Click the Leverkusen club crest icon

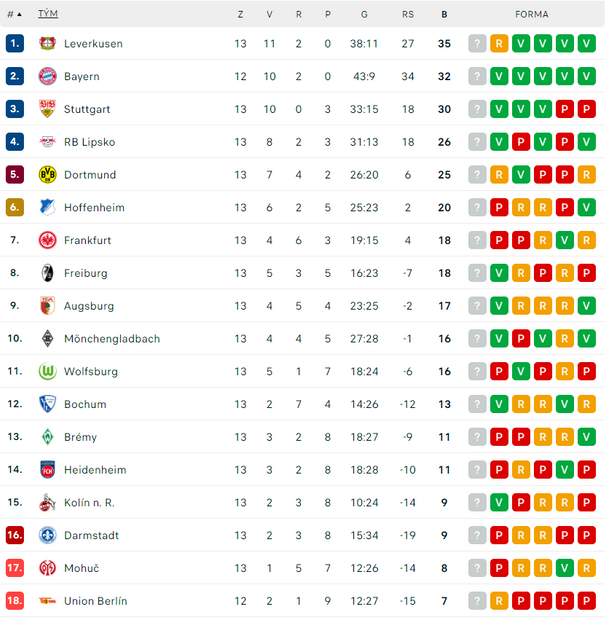[x=47, y=44]
